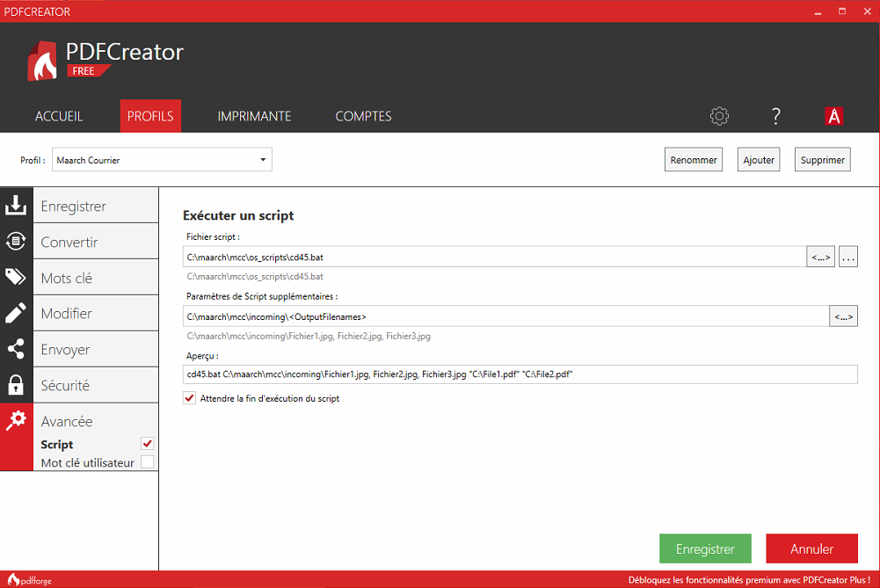
Task: Click the Enregistrer download icon in sidebar
Action: (x=16, y=206)
